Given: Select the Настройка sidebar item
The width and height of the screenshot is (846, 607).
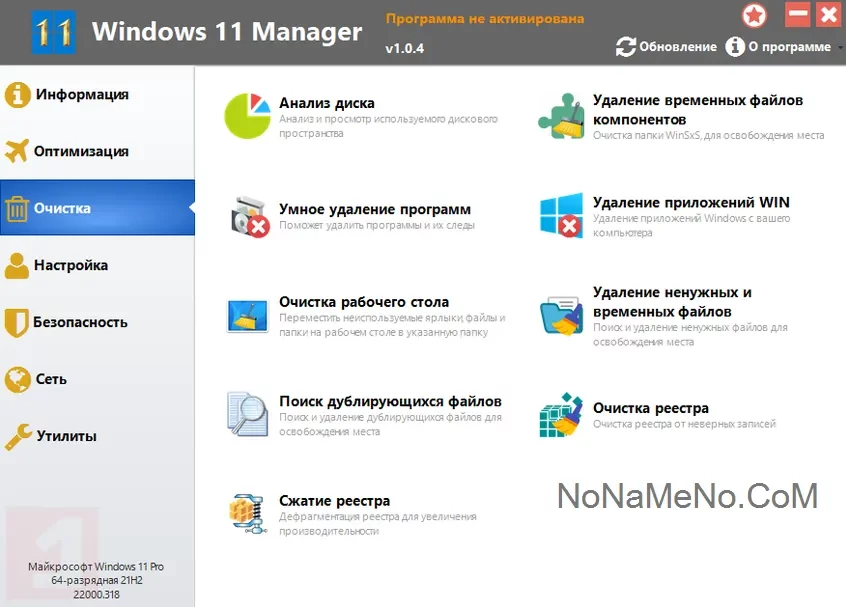Looking at the screenshot, I should 71,266.
